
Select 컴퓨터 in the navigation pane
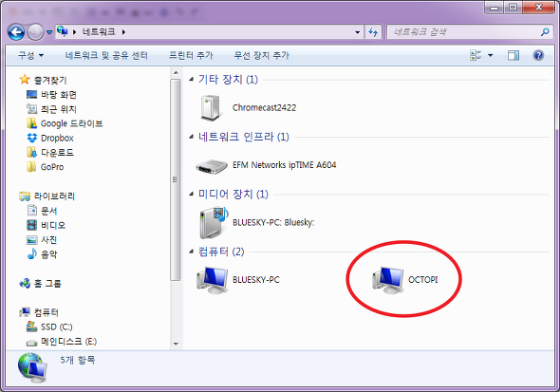47,312
